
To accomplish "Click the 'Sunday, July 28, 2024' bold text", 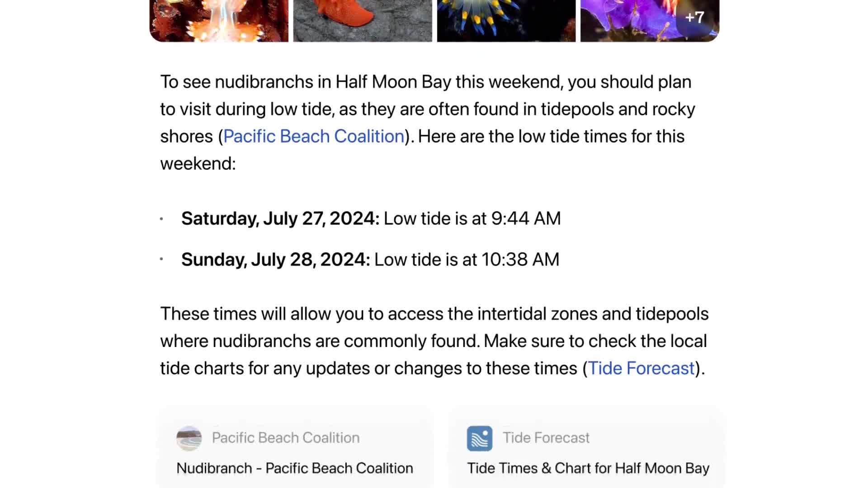I will (x=275, y=260).
